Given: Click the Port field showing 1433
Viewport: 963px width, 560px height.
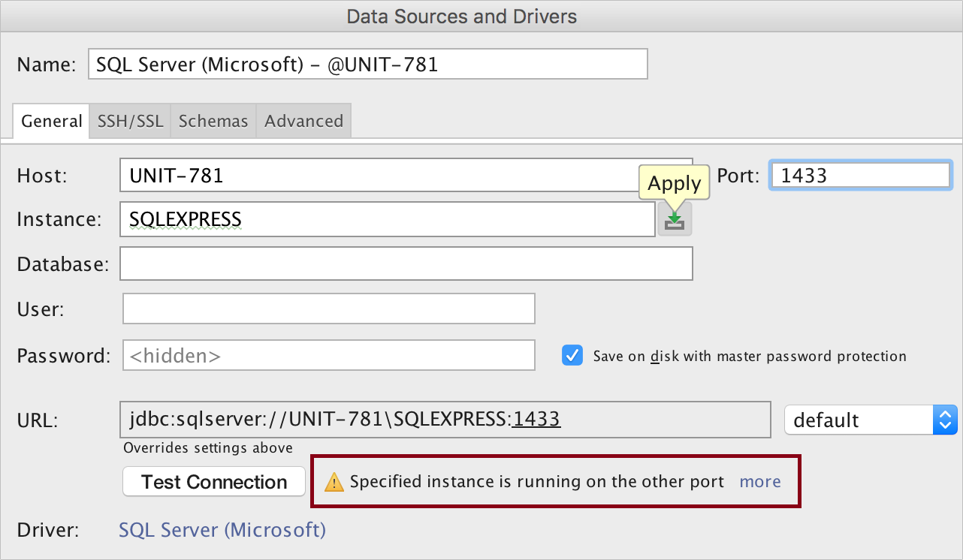Looking at the screenshot, I should (861, 176).
